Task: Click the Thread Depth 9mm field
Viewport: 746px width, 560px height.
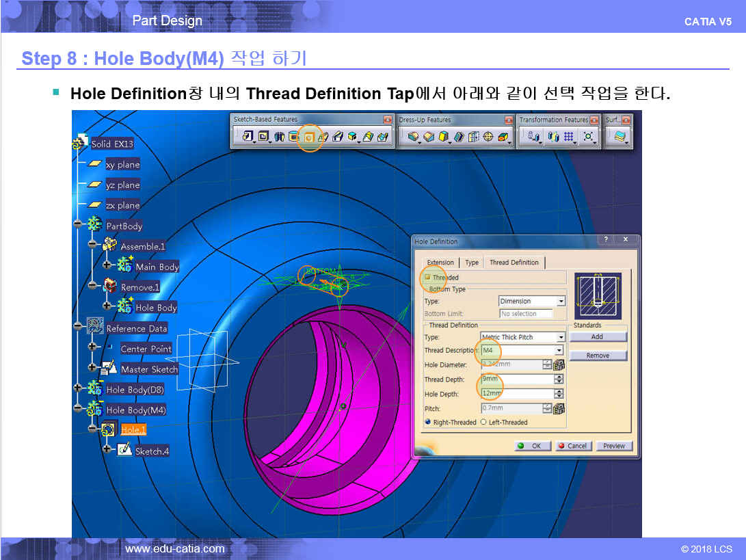Action: (x=517, y=379)
